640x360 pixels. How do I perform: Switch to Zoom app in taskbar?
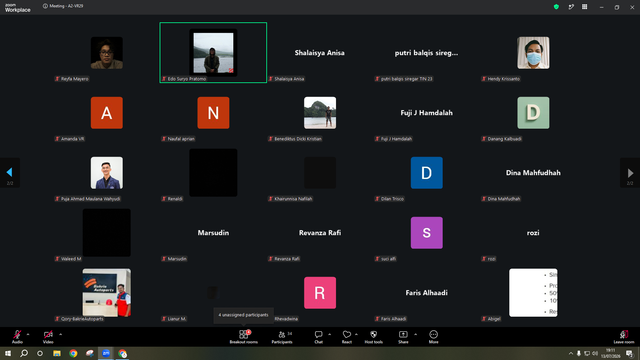[106, 353]
